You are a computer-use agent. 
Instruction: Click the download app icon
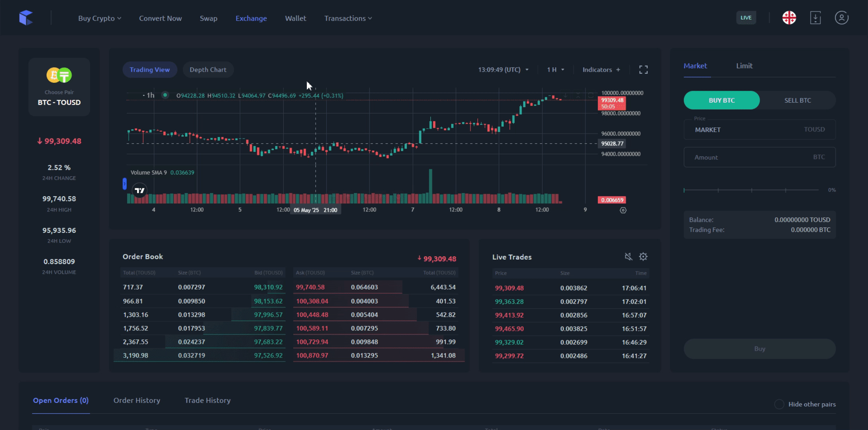(815, 18)
